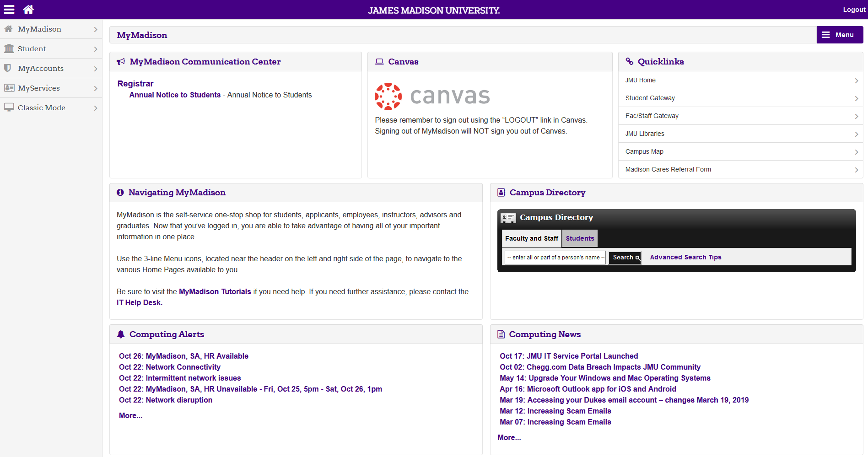Open Advanced Search Tips link
Viewport: 868px width, 457px height.
(x=685, y=257)
